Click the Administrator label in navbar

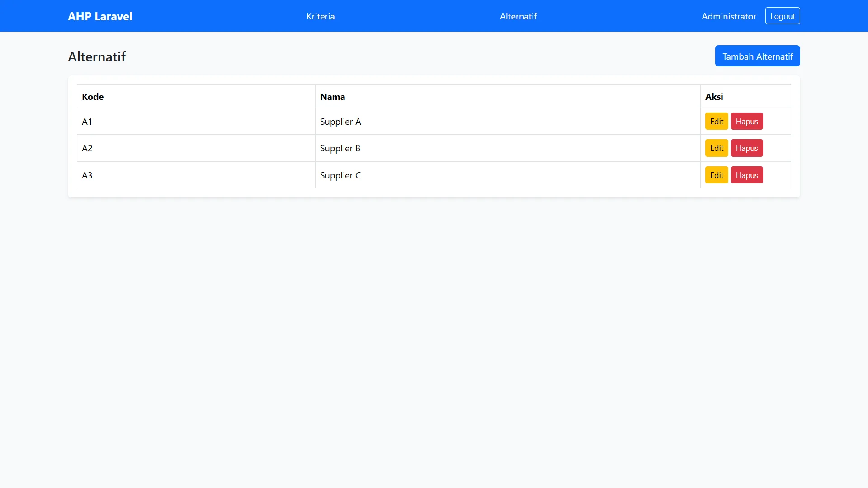tap(729, 16)
